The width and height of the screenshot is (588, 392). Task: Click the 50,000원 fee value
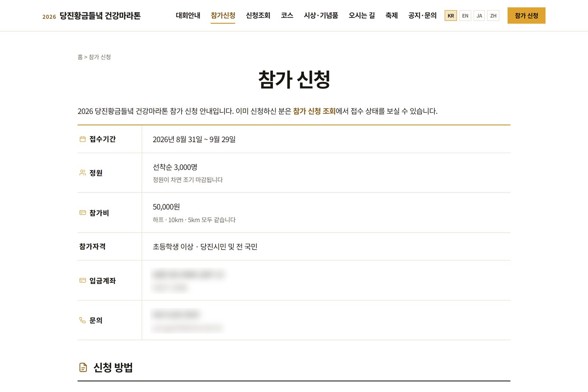166,207
